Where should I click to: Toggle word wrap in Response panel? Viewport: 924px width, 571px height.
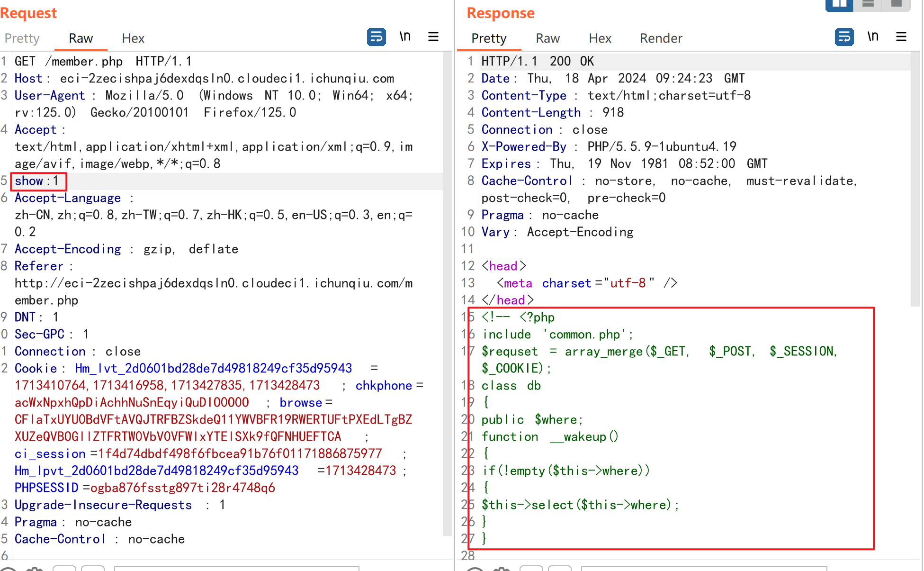pos(844,37)
